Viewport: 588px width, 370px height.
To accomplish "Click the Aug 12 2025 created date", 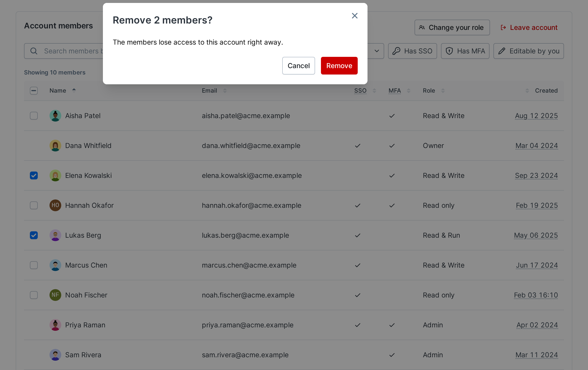I will click(536, 116).
